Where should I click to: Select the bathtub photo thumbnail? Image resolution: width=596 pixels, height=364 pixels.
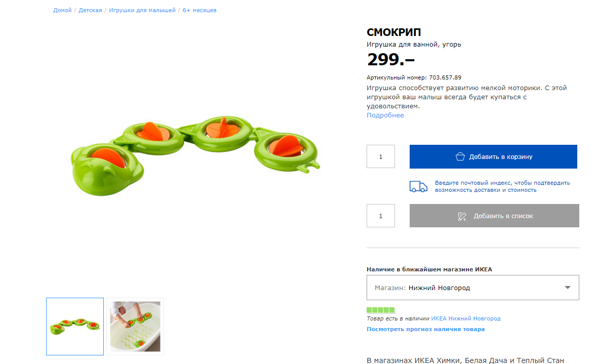pyautogui.click(x=135, y=327)
